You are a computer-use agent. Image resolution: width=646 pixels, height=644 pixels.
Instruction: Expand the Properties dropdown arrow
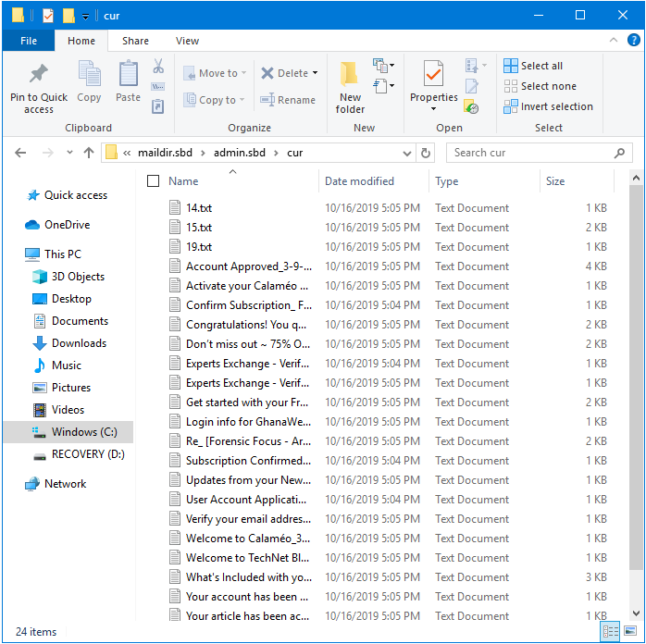coord(433,109)
